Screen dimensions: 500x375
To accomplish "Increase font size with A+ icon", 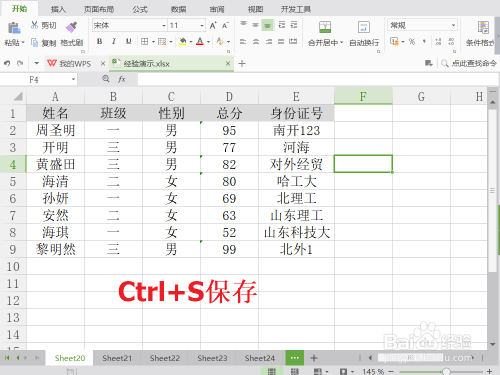I will [x=213, y=25].
